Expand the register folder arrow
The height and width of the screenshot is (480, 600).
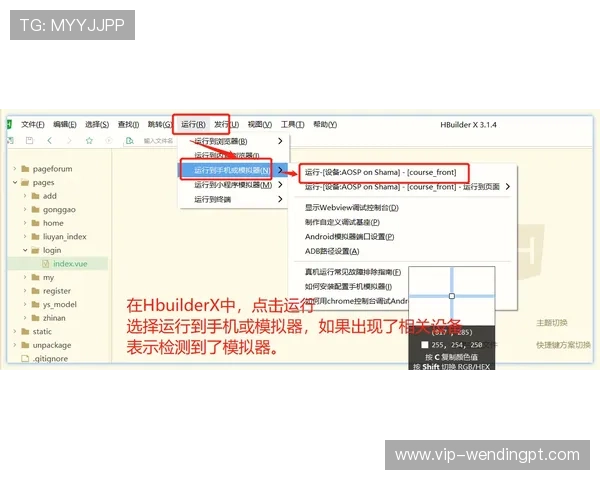(x=25, y=291)
